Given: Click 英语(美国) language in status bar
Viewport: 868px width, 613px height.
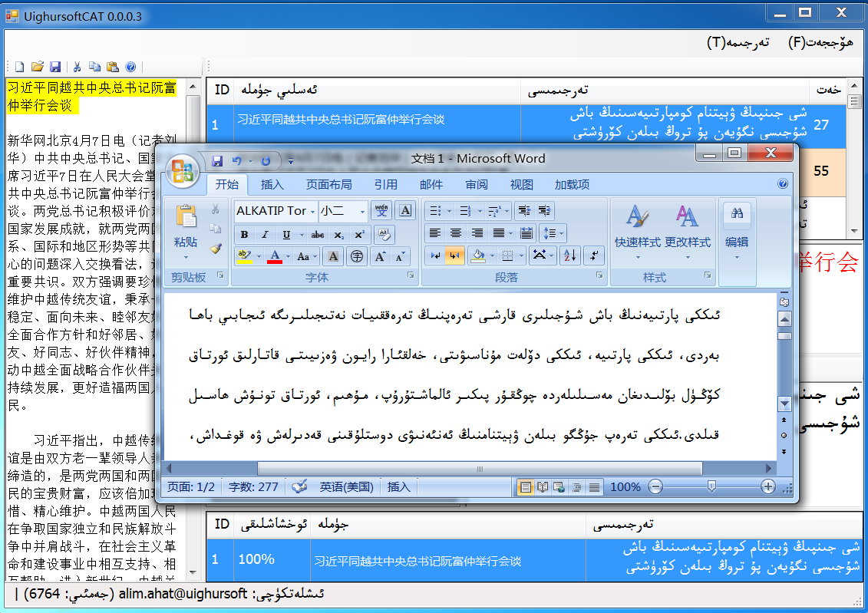Looking at the screenshot, I should tap(347, 487).
